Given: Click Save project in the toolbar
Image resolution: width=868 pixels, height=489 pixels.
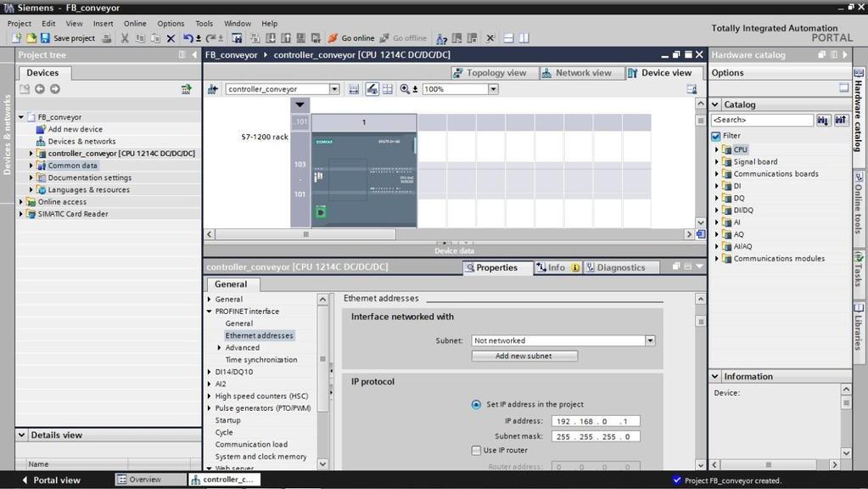Looking at the screenshot, I should click(x=68, y=38).
